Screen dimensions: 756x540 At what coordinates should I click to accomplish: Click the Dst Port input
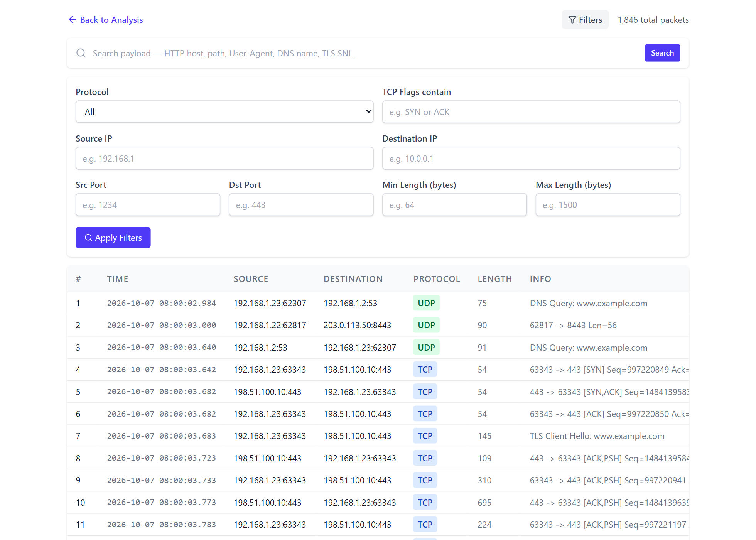[301, 205]
